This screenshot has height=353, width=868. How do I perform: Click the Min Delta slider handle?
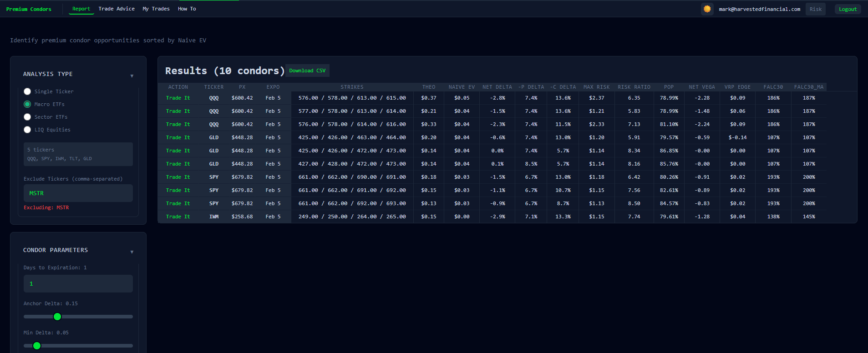pyautogui.click(x=37, y=346)
